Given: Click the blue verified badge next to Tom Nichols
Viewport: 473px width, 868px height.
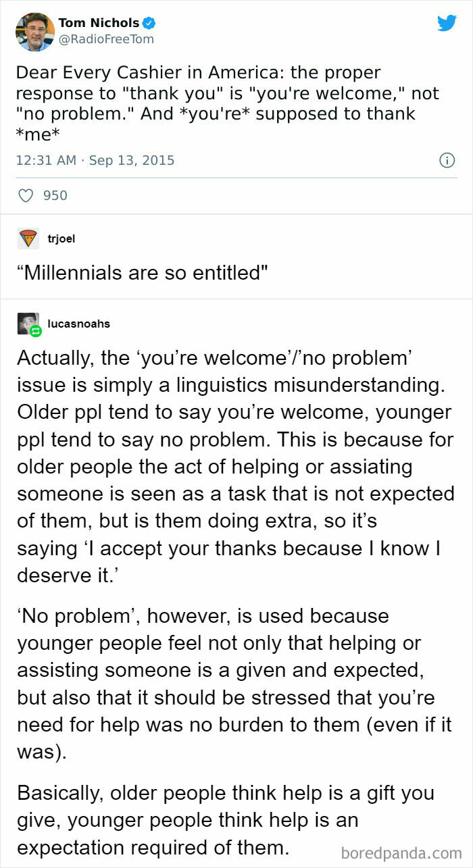Looking at the screenshot, I should [x=147, y=22].
